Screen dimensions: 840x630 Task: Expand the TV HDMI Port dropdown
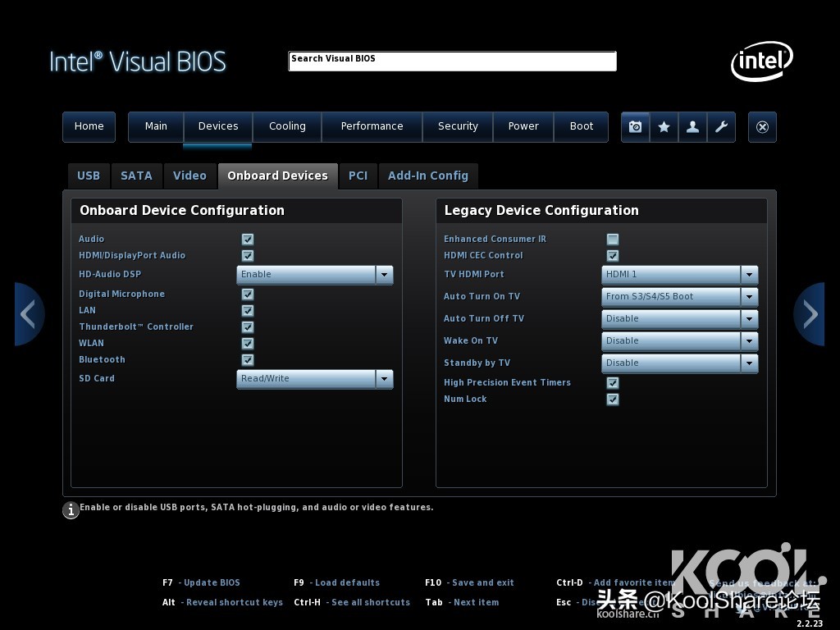pyautogui.click(x=680, y=275)
